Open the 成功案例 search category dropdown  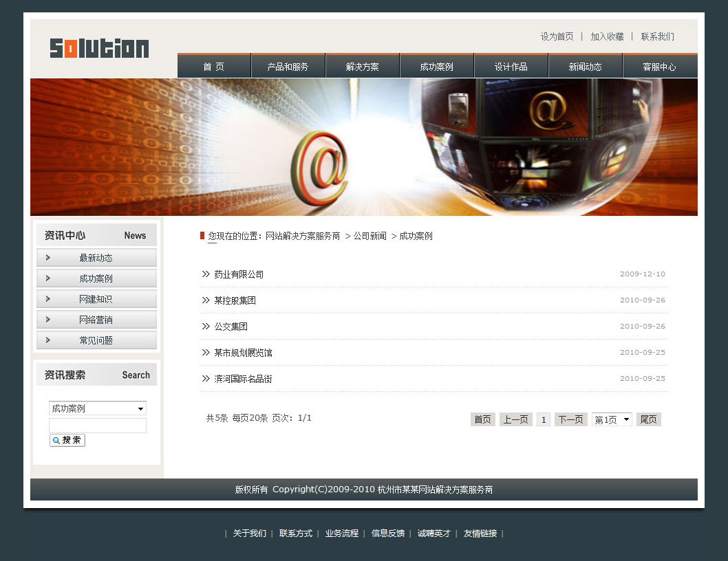pos(98,408)
